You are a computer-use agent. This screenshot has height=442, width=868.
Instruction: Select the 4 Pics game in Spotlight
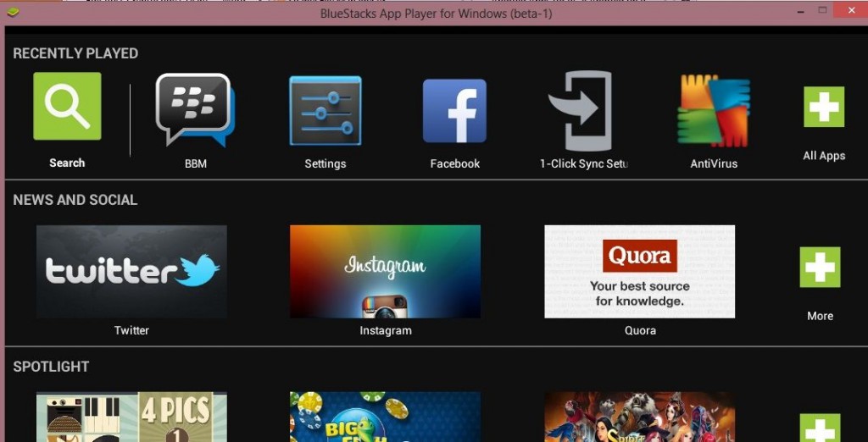tap(131, 417)
